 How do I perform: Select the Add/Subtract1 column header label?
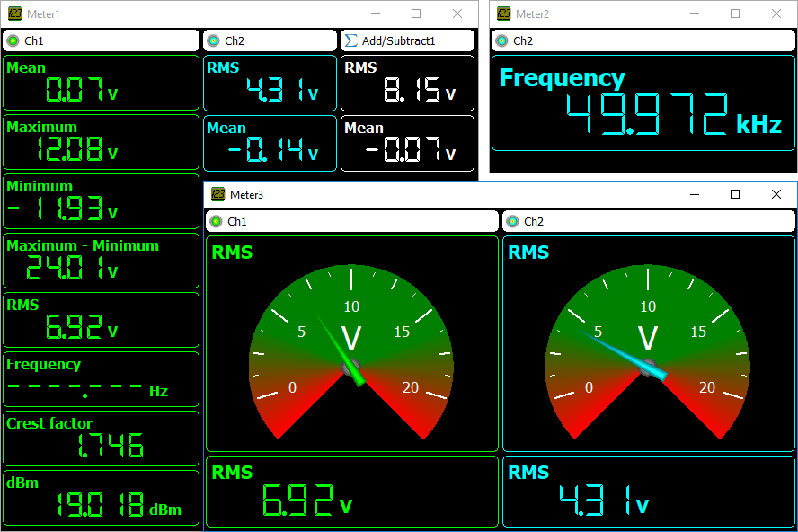(x=398, y=40)
